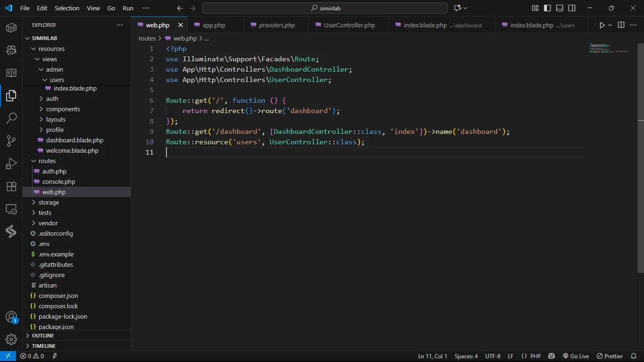Open the Manage gear icon

pyautogui.click(x=11, y=339)
